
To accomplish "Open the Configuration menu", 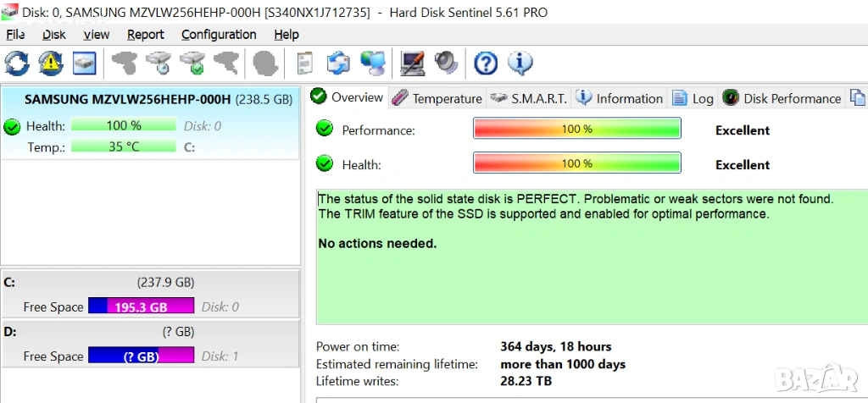I will [219, 35].
